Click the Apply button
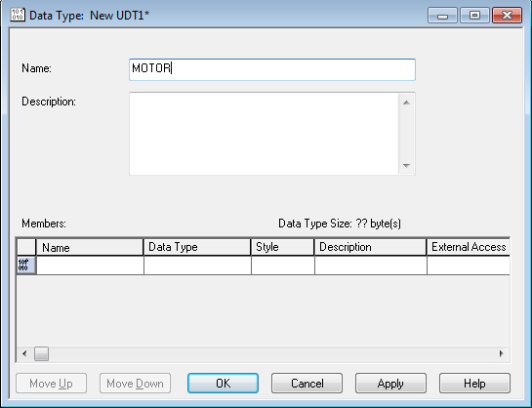532x408 pixels. [x=390, y=384]
